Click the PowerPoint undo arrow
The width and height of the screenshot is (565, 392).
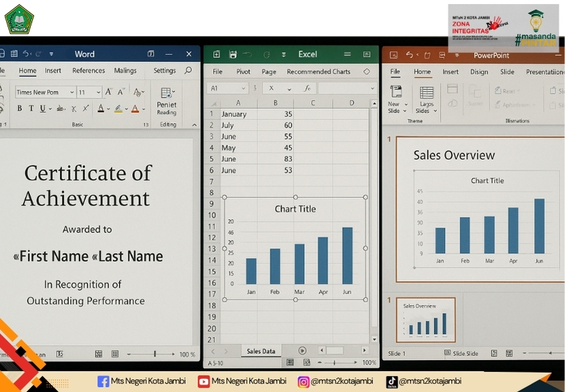pos(409,55)
